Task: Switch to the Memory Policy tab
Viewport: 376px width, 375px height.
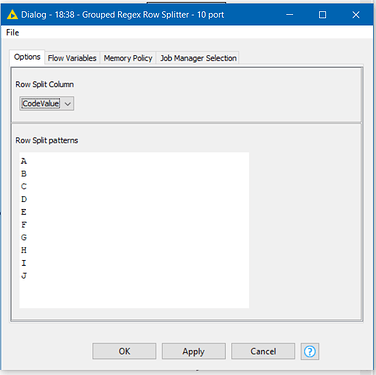Action: [128, 58]
